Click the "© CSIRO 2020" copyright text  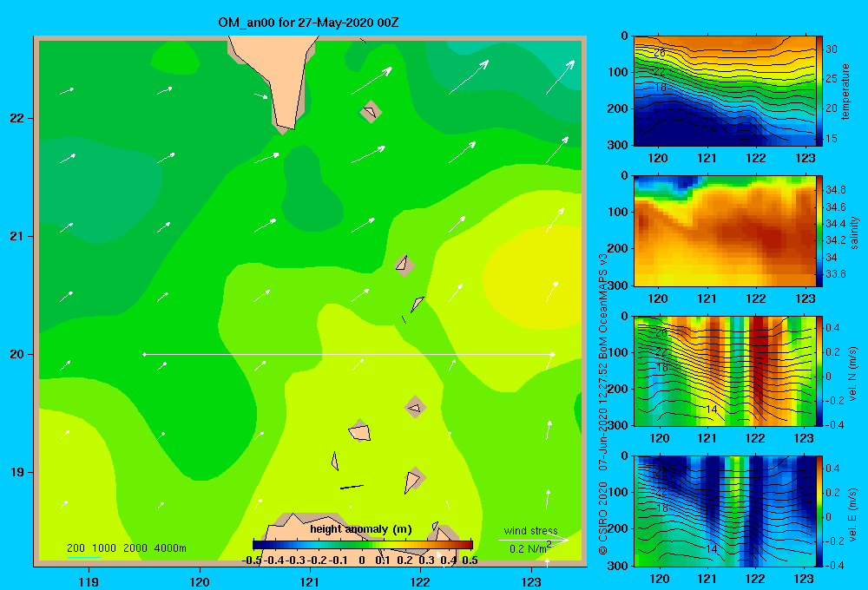pos(603,518)
